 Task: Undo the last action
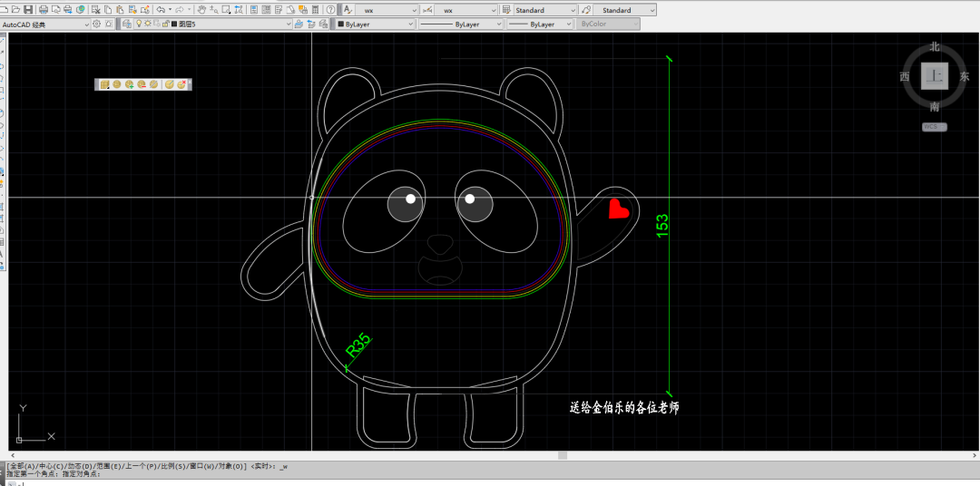point(161,9)
